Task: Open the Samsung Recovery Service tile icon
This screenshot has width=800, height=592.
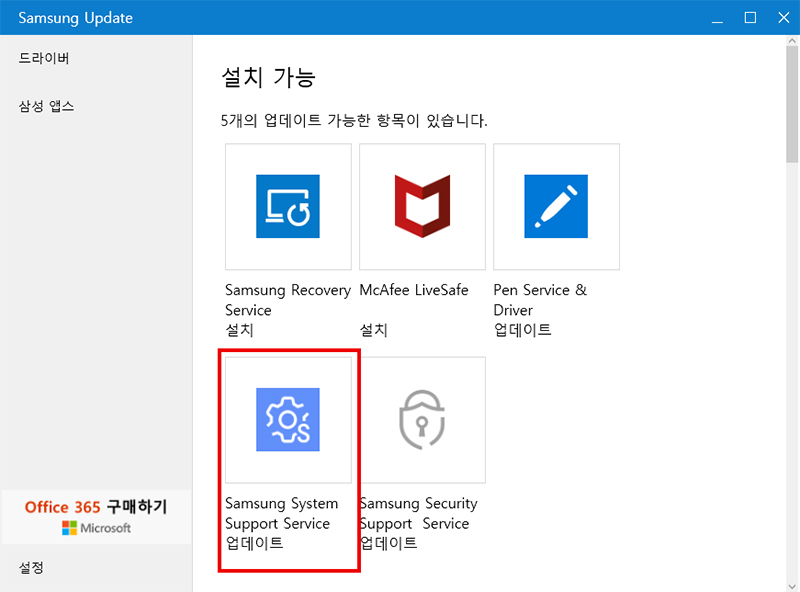Action: 288,206
